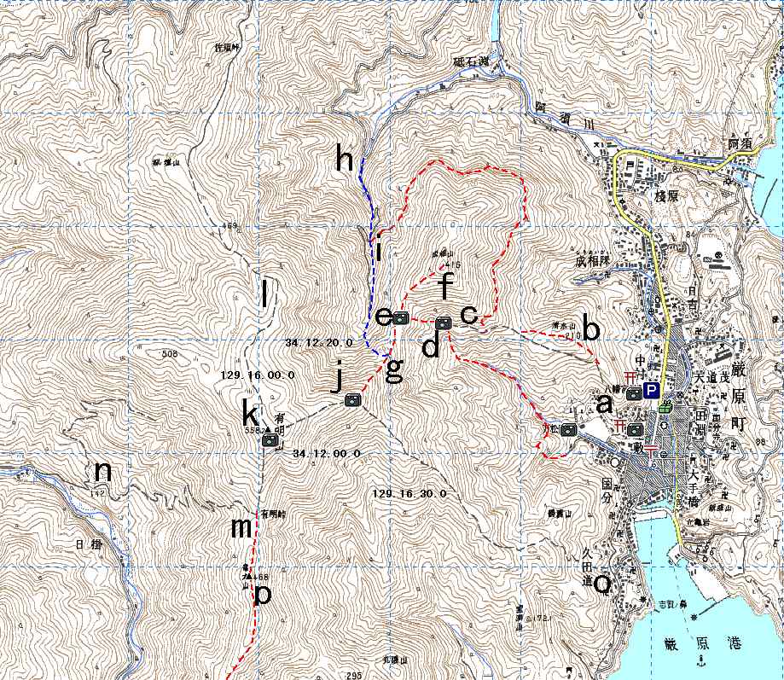Select the camera icon below letter j
This screenshot has height=680, width=784.
pyautogui.click(x=351, y=400)
